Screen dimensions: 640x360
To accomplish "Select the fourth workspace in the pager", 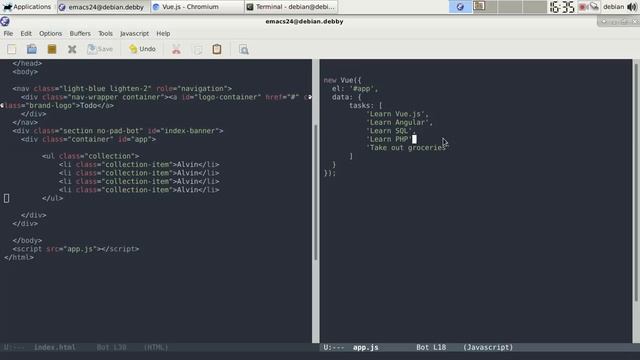I will tap(534, 7).
